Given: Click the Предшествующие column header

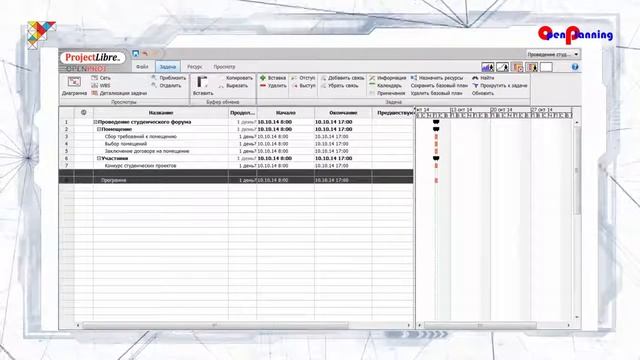Looking at the screenshot, I should coord(393,113).
